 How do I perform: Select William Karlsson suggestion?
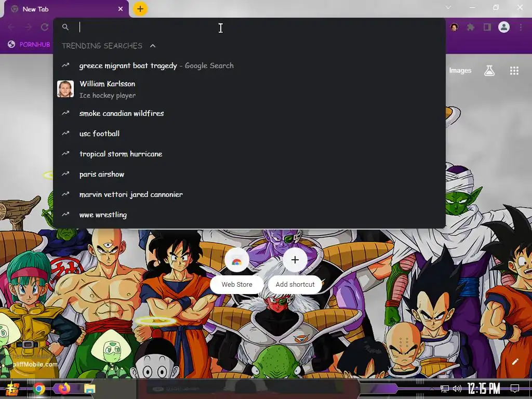249,89
